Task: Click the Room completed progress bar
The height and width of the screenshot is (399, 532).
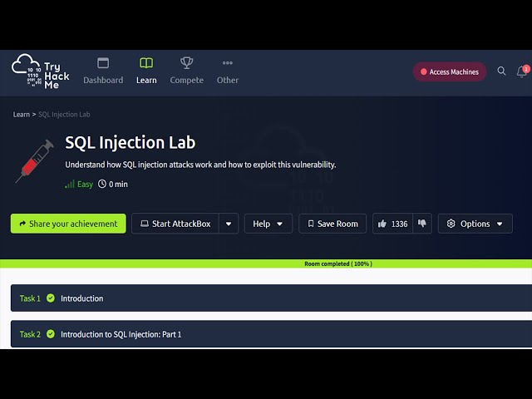Action: (266, 264)
